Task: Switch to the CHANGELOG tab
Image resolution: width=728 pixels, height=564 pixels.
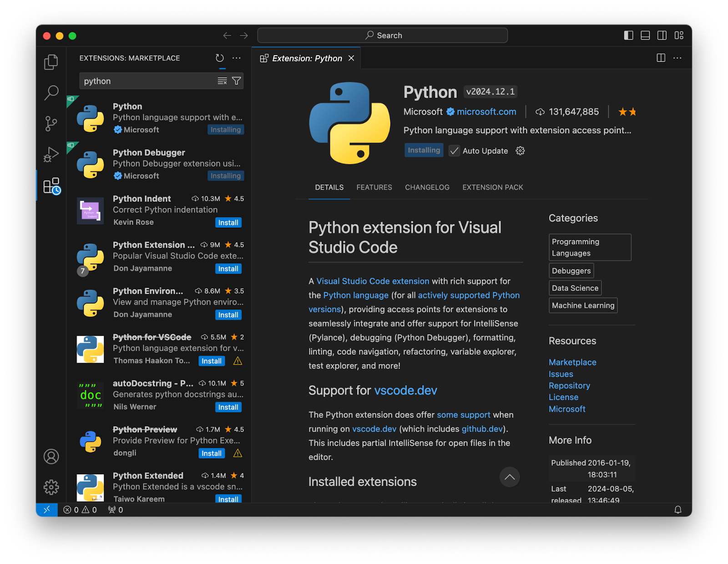Action: click(427, 187)
